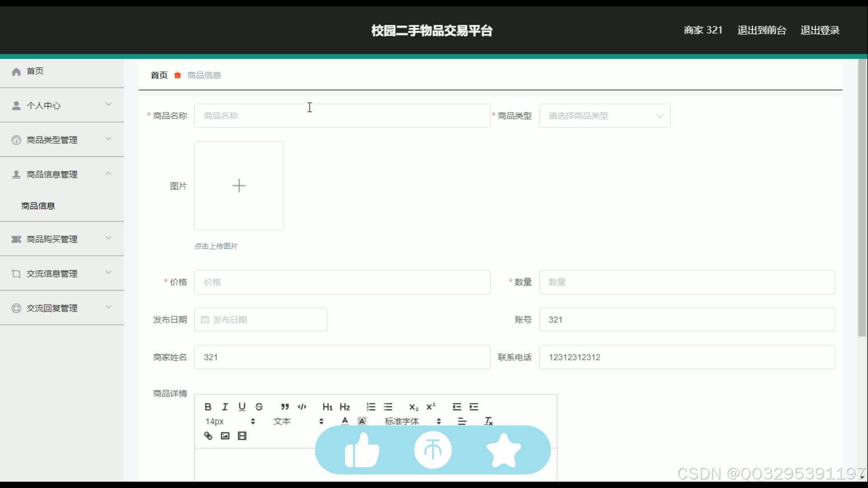868x488 pixels.
Task: Focus the 数量 input field
Action: click(687, 282)
